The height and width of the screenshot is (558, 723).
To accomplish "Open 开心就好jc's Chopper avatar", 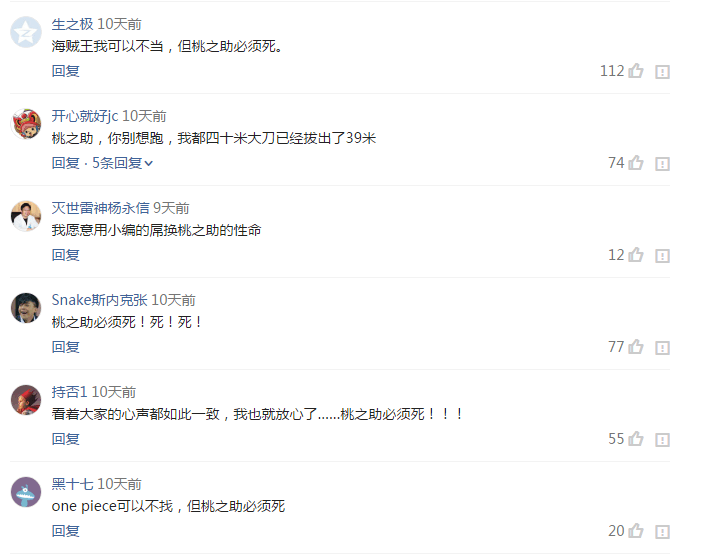I will tap(26, 124).
